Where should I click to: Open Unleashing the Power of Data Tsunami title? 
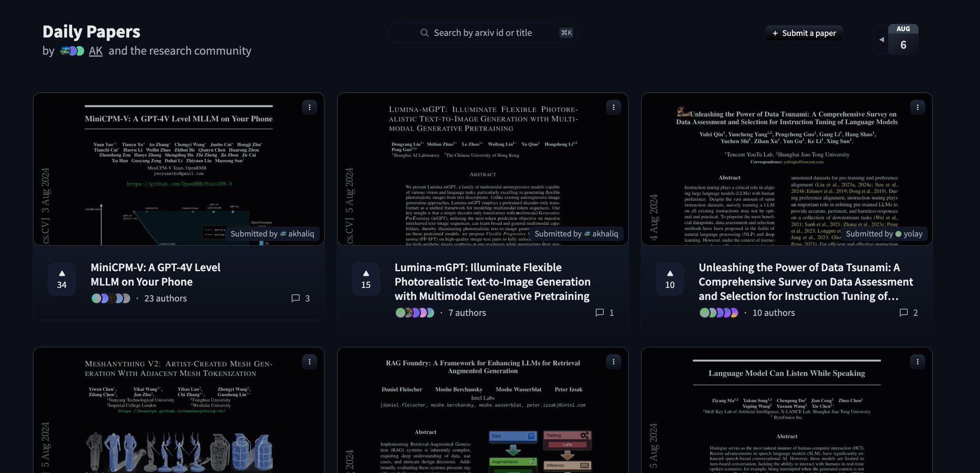click(806, 282)
